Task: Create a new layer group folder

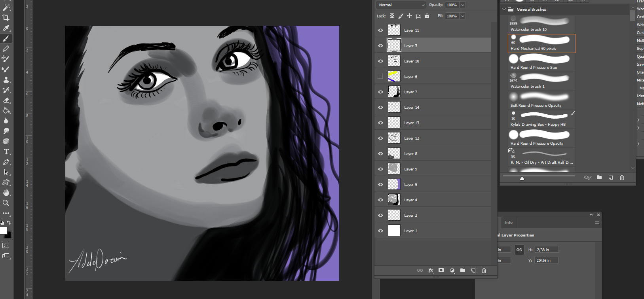Action: click(x=462, y=271)
